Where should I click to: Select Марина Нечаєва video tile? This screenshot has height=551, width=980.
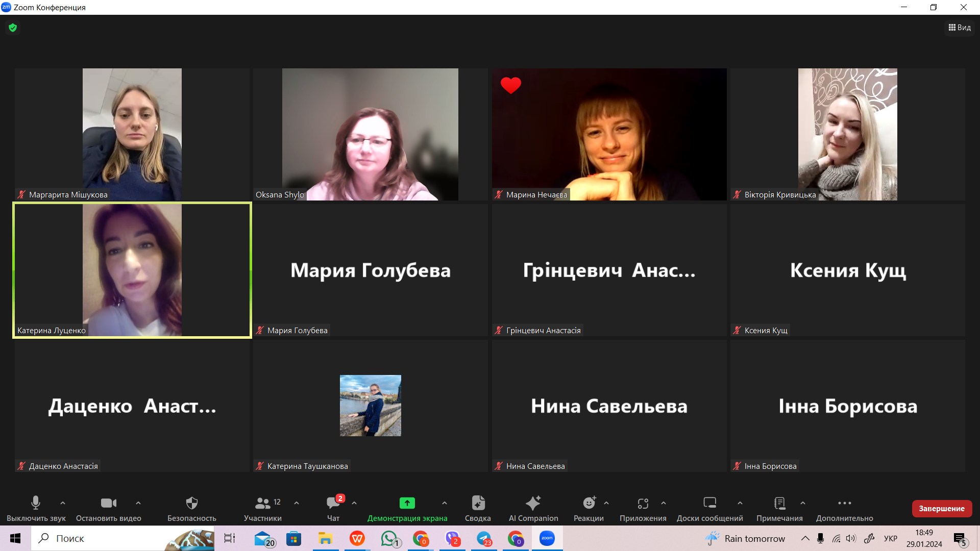pos(609,134)
